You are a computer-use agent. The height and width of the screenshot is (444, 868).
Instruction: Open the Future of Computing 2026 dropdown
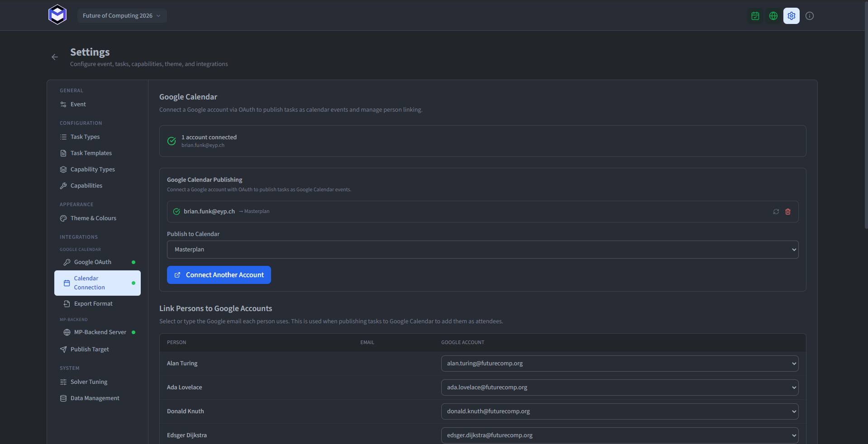click(122, 16)
